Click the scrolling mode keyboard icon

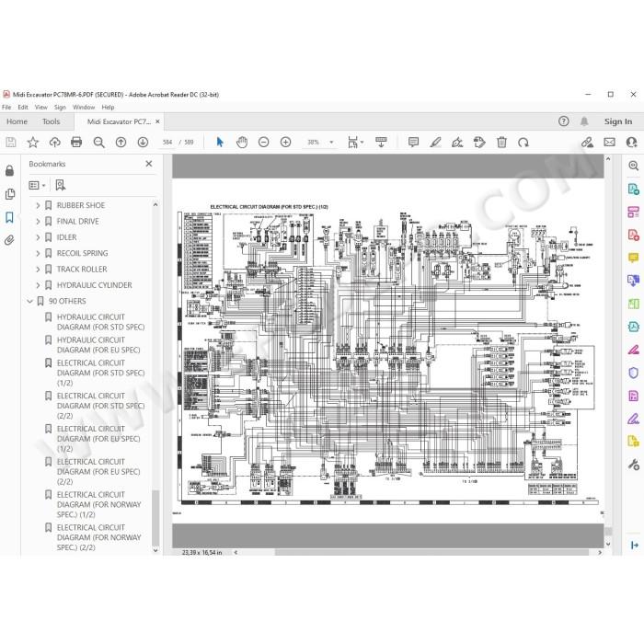click(x=381, y=142)
